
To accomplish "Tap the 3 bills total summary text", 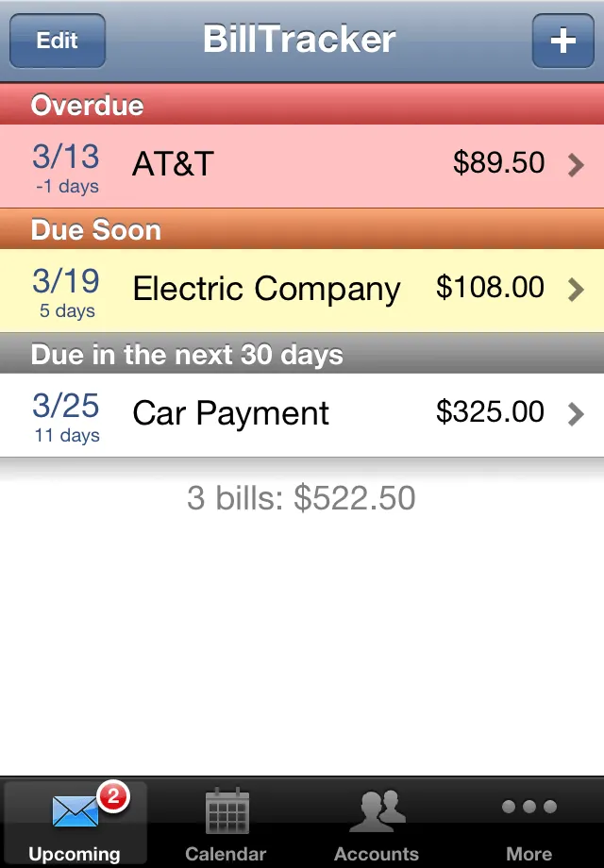I will [x=302, y=498].
